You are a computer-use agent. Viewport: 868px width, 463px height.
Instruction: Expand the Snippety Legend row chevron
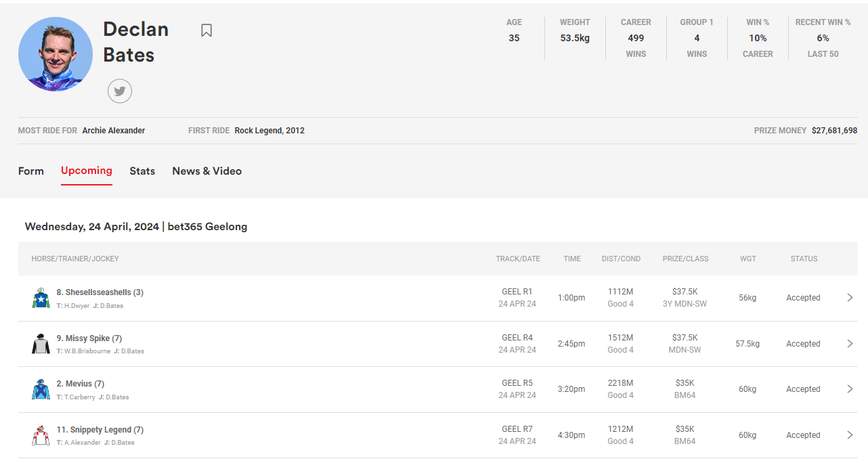(850, 435)
